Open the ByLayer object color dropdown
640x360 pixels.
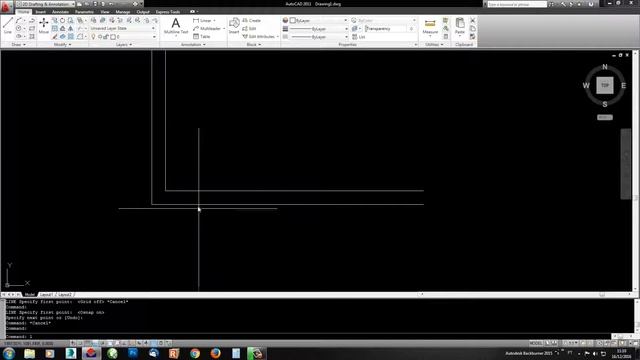(318, 20)
